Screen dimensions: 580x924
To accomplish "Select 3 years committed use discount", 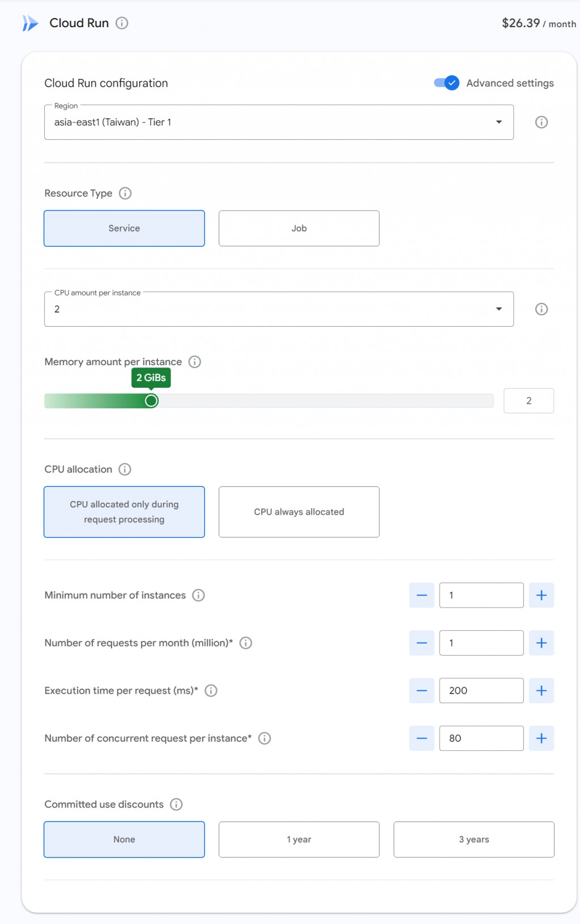I will [474, 840].
